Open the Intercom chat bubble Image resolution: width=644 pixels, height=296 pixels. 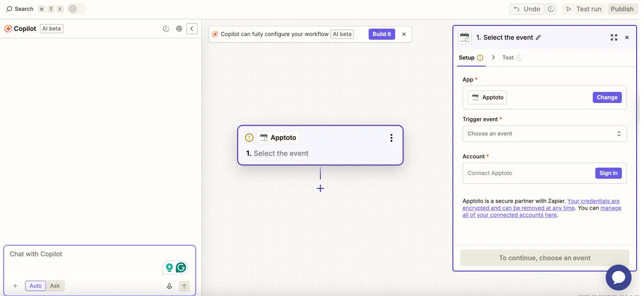pyautogui.click(x=618, y=278)
